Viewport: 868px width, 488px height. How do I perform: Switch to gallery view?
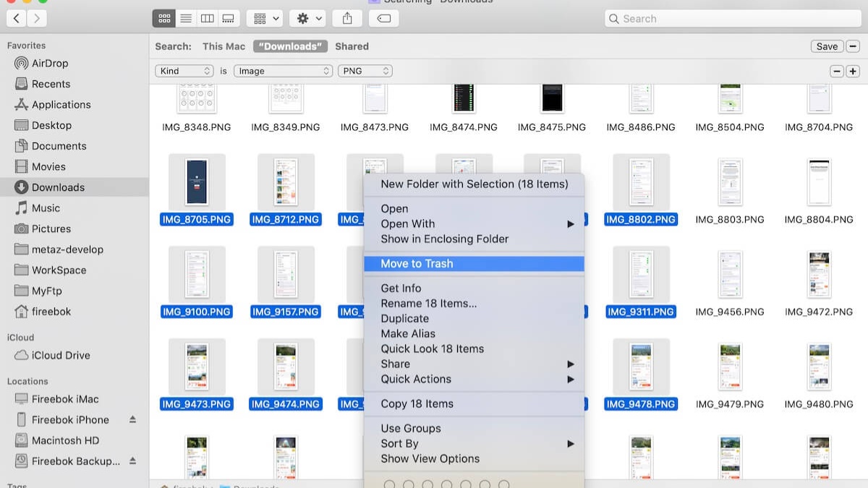click(228, 18)
